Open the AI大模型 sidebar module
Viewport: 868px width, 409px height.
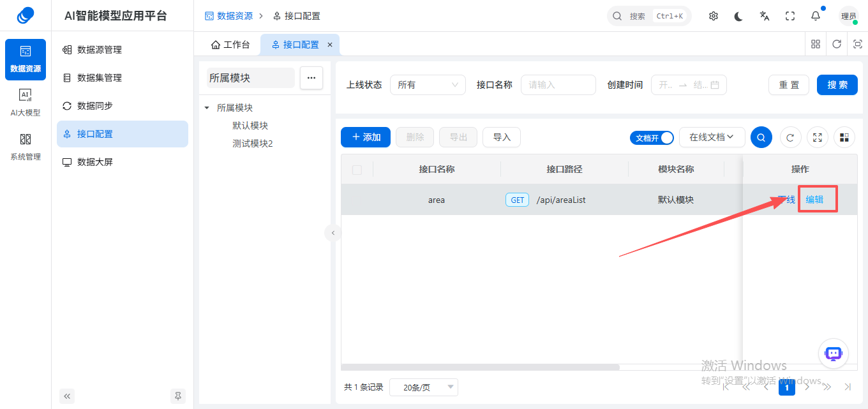pyautogui.click(x=26, y=103)
